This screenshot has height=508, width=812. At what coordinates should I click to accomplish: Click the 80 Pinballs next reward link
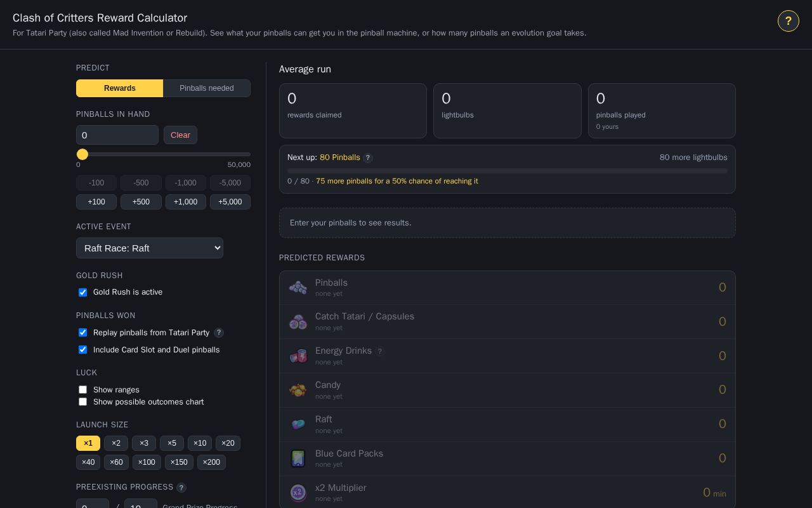pyautogui.click(x=340, y=157)
